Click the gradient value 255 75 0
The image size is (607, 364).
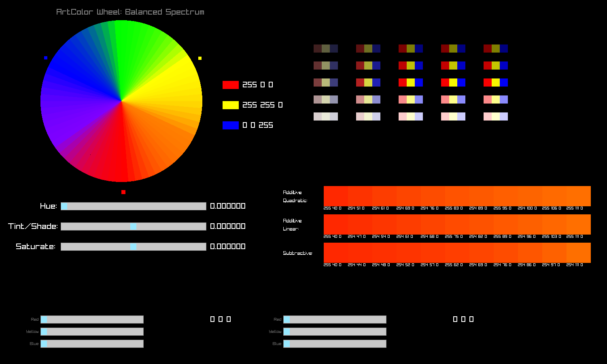click(454, 237)
